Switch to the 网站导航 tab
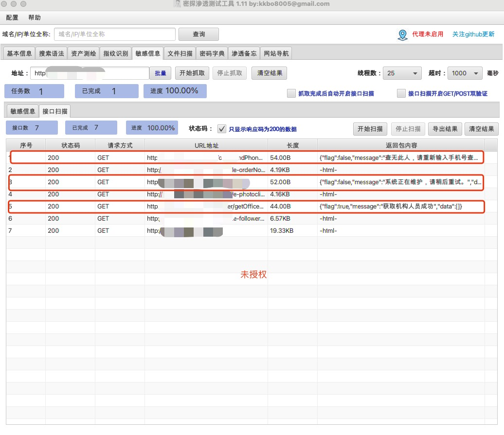 pyautogui.click(x=276, y=53)
